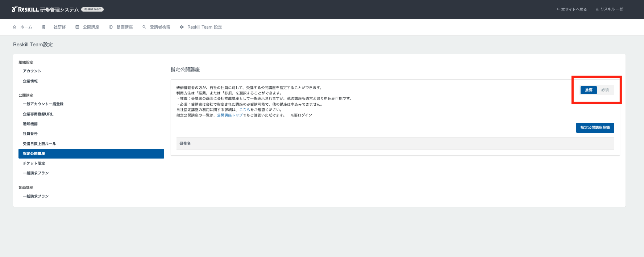Click the 一社研修 list icon
Image resolution: width=644 pixels, height=257 pixels.
[x=44, y=27]
